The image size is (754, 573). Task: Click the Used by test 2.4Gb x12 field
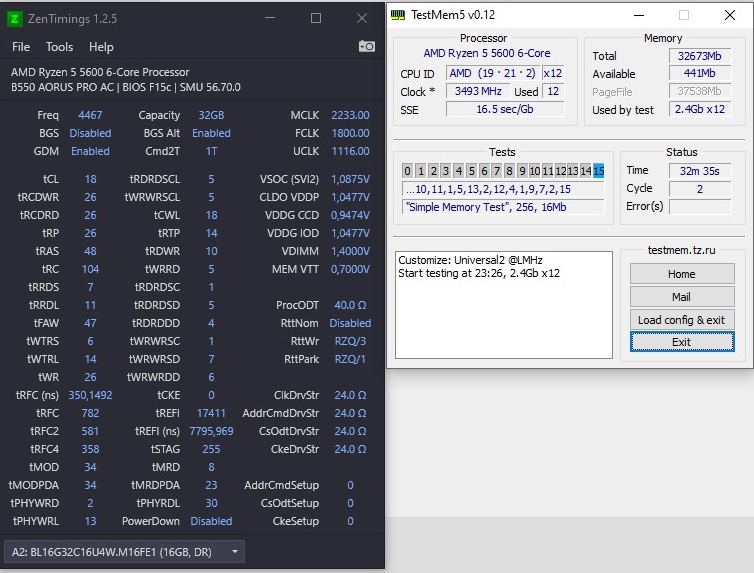(700, 109)
